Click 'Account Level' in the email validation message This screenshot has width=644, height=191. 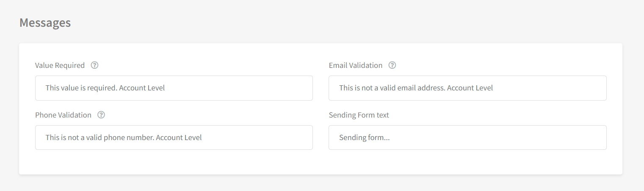tap(470, 88)
